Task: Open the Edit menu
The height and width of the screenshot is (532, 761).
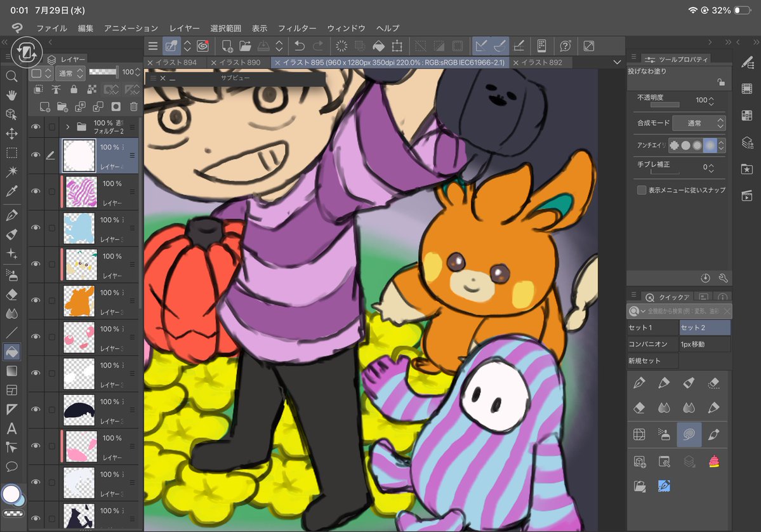Action: coord(86,28)
